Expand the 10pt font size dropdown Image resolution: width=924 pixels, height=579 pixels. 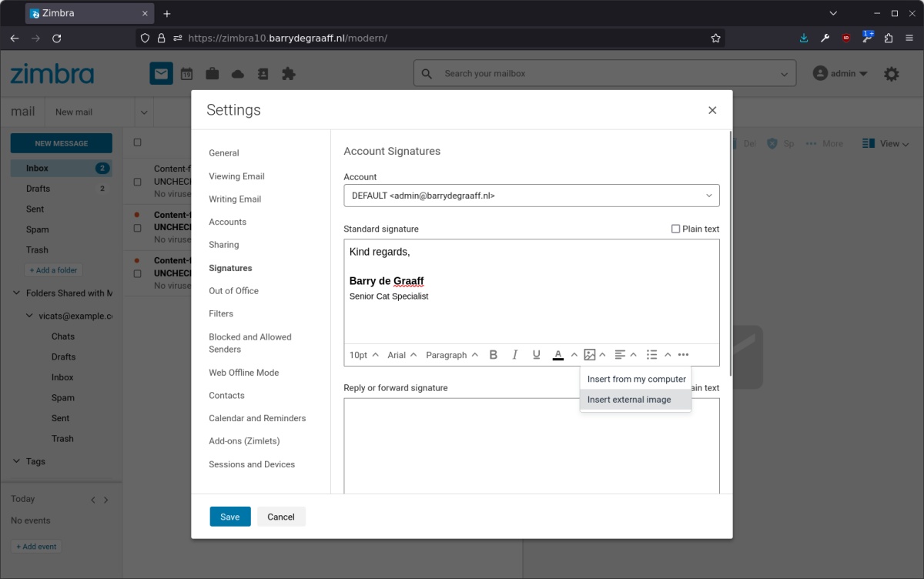coord(363,355)
